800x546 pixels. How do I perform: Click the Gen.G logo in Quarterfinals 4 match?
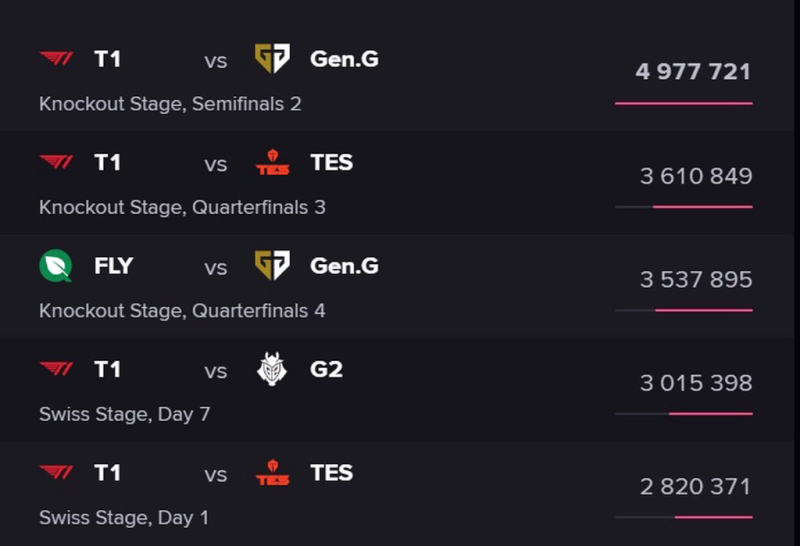point(271,266)
